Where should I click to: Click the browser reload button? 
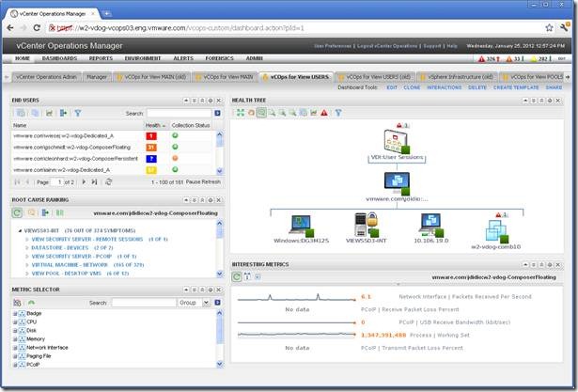37,27
